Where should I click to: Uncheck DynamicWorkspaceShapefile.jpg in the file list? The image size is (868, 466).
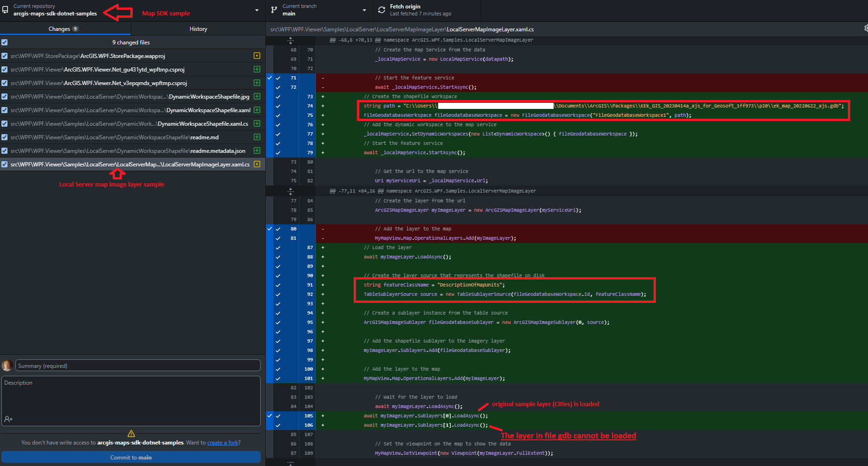pyautogui.click(x=5, y=96)
